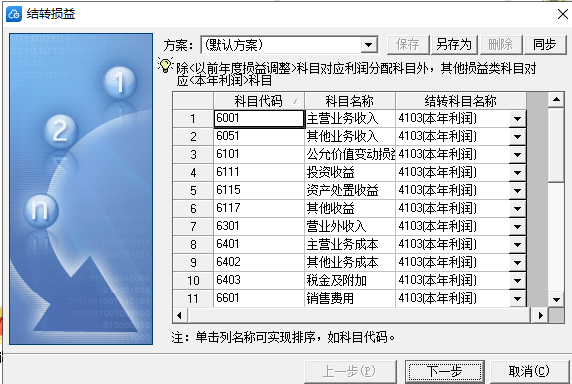This screenshot has width=572, height=384.
Task: Click the 资产处置收益 name cell
Action: pos(350,191)
